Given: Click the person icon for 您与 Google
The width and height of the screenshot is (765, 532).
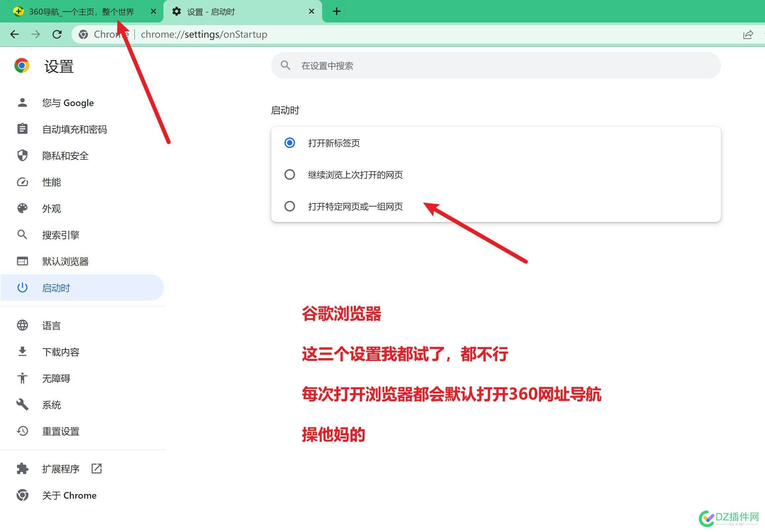Looking at the screenshot, I should (22, 102).
